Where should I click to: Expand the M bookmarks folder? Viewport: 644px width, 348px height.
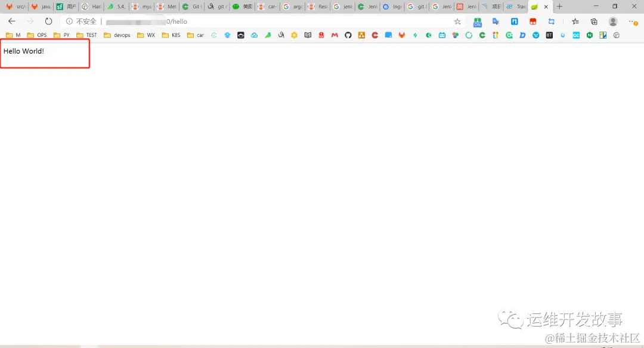pyautogui.click(x=13, y=35)
